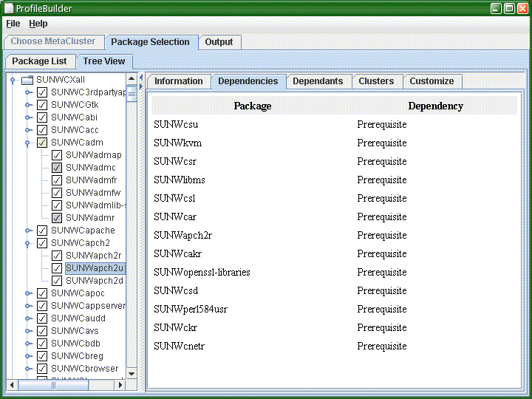The width and height of the screenshot is (532, 399).
Task: Toggle the SUNWadmfr checkbox
Action: pyautogui.click(x=57, y=180)
